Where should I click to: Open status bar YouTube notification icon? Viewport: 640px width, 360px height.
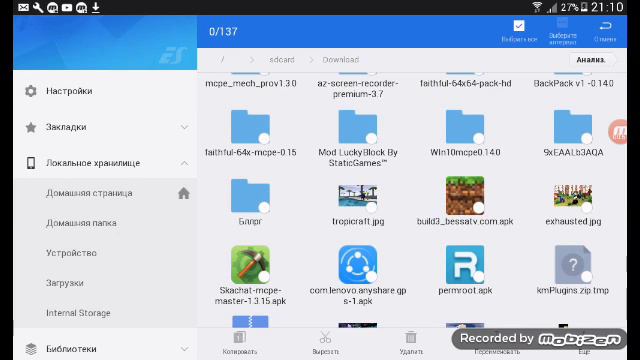(x=67, y=7)
